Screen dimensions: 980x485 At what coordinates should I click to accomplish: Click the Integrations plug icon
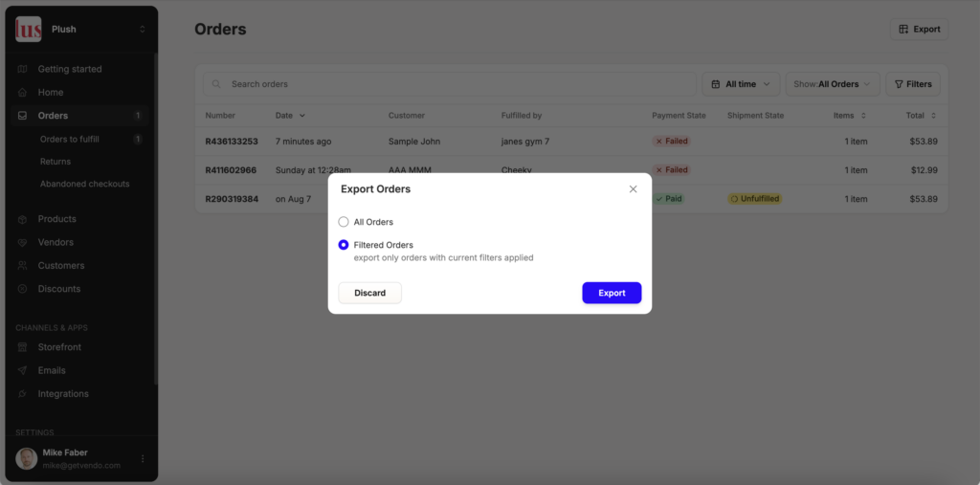pos(23,394)
